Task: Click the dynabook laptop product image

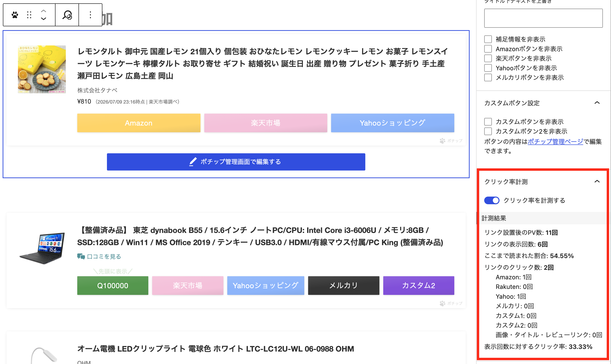Action: (42, 248)
